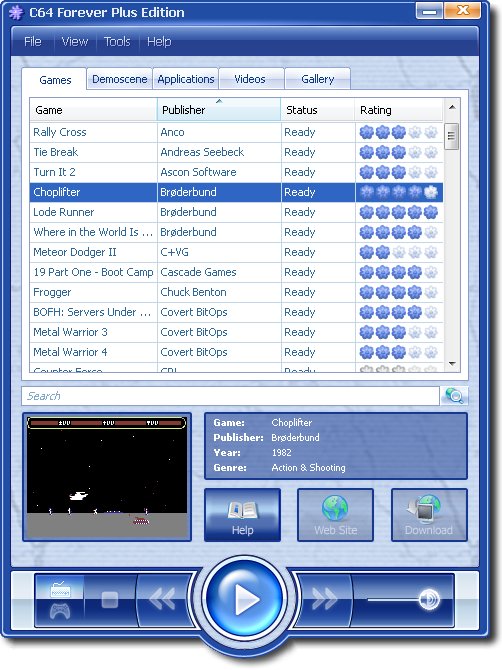
Task: Click the C64 Forever title bar icon
Action: click(x=16, y=12)
